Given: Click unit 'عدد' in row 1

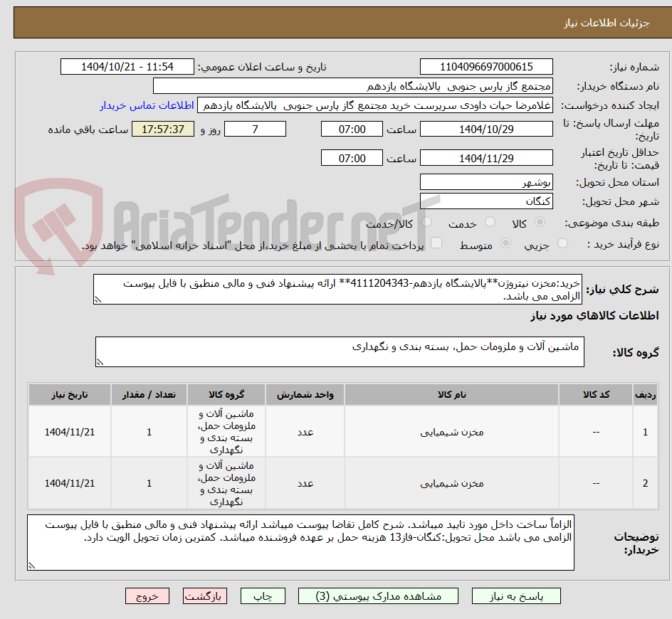Looking at the screenshot, I should click(x=305, y=432).
